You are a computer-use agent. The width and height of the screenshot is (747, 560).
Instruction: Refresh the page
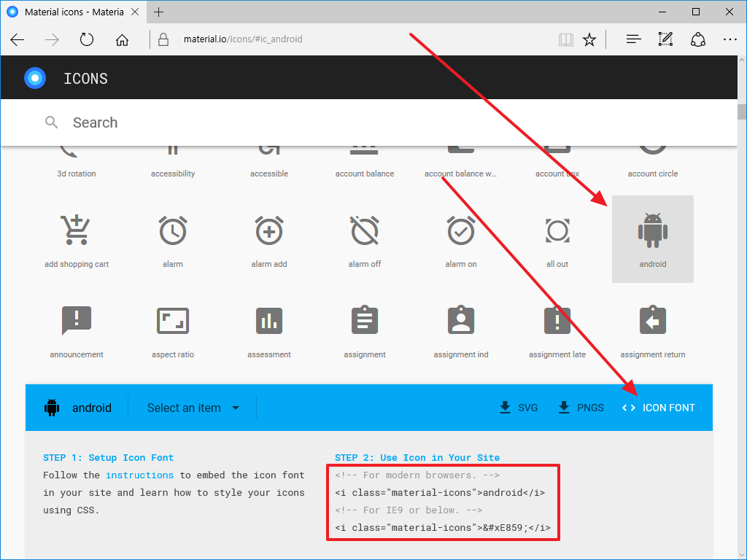[x=87, y=39]
